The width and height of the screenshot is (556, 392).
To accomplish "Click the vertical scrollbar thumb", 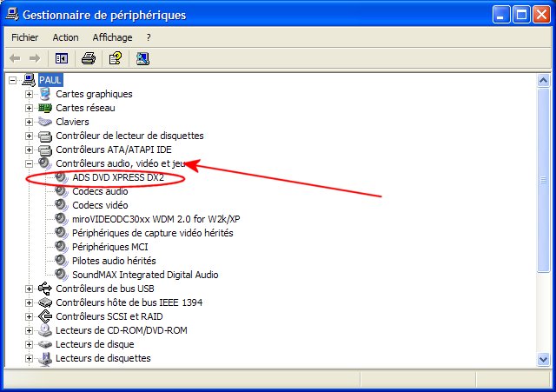I will coord(543,180).
